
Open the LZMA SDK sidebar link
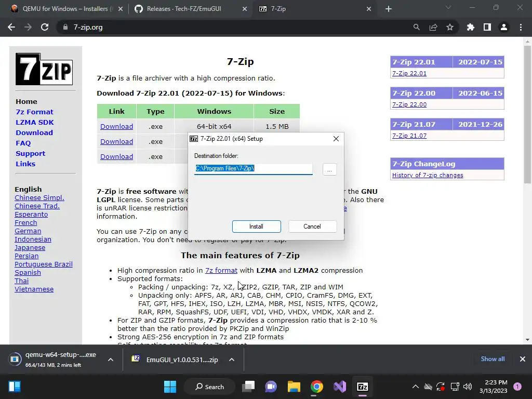(x=35, y=122)
